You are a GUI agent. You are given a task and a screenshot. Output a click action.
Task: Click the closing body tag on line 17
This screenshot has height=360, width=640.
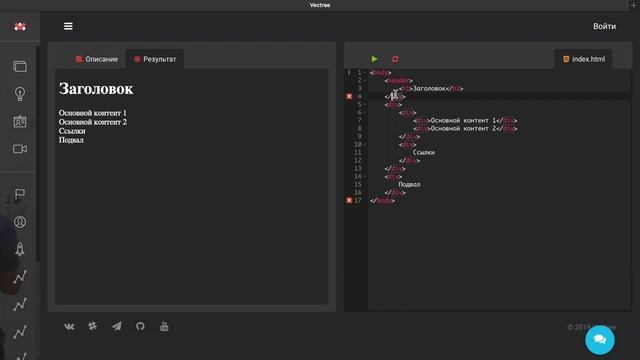click(x=382, y=200)
